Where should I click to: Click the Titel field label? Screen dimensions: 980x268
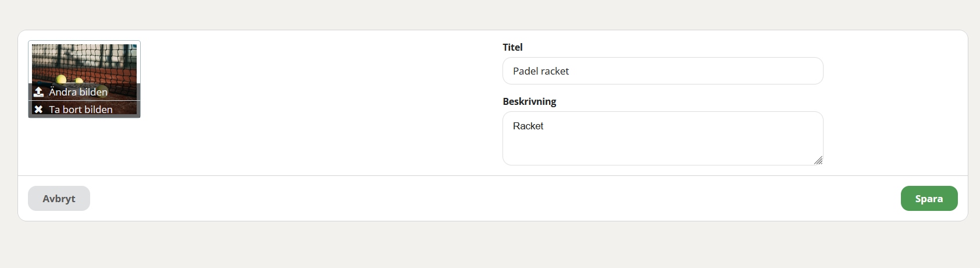[x=512, y=47]
